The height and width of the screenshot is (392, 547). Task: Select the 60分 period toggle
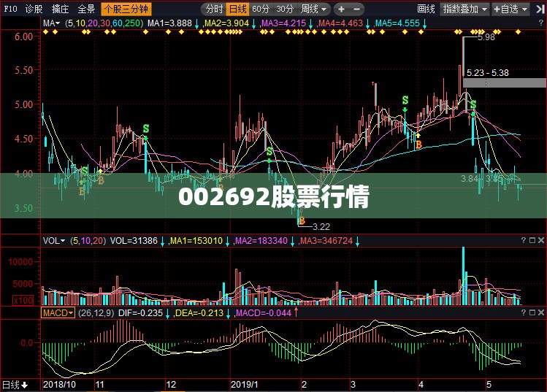(261, 9)
